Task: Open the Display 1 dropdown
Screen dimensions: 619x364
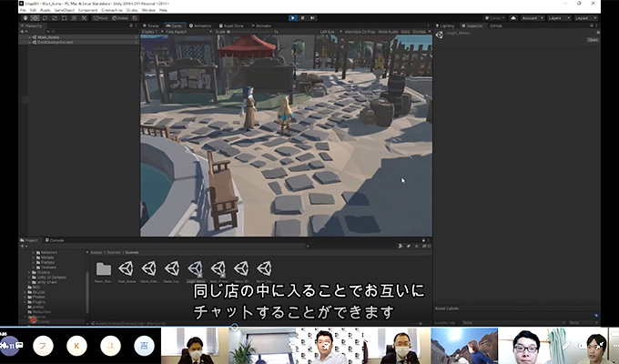Action: pos(152,32)
